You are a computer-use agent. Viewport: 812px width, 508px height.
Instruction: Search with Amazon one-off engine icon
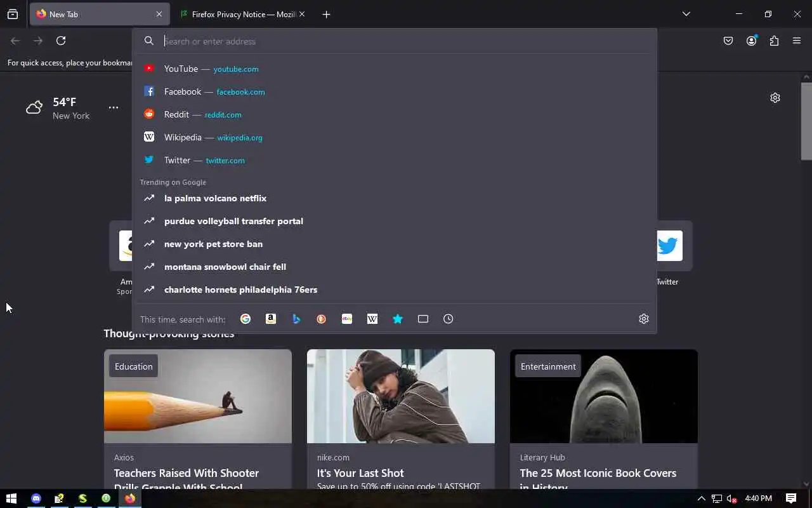pyautogui.click(x=271, y=319)
